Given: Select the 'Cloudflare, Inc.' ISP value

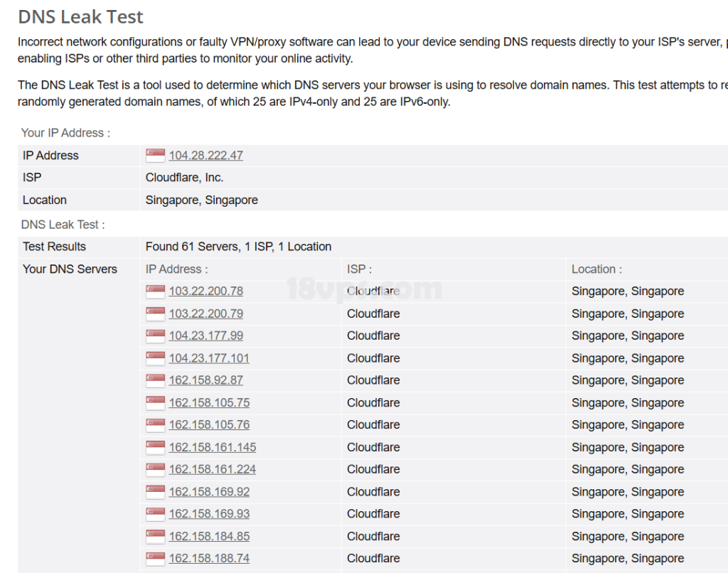Looking at the screenshot, I should pos(184,178).
